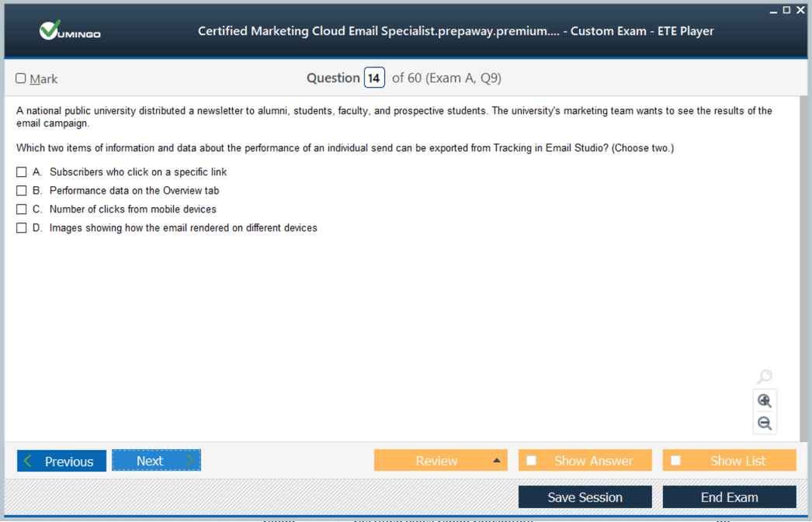Expand the Review dropdown arrow
The width and height of the screenshot is (812, 522).
pyautogui.click(x=497, y=461)
